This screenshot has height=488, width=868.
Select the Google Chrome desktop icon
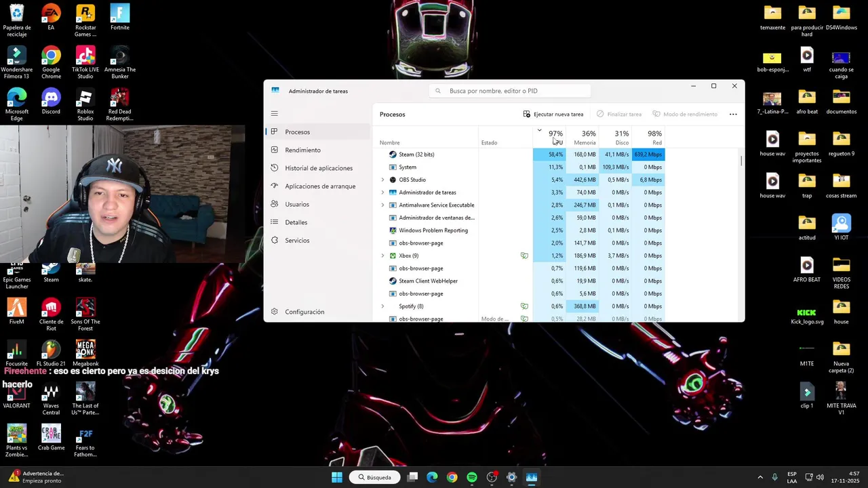51,62
